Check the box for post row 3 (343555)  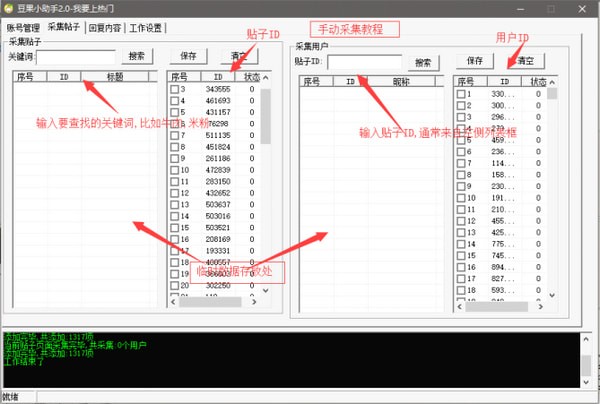[x=174, y=89]
